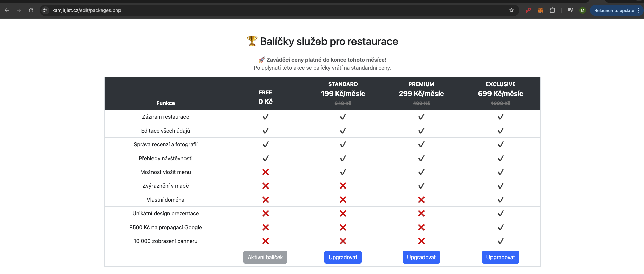Screen dimensions: 644x274
Task: Bookmark this page with the star
Action: click(x=511, y=10)
